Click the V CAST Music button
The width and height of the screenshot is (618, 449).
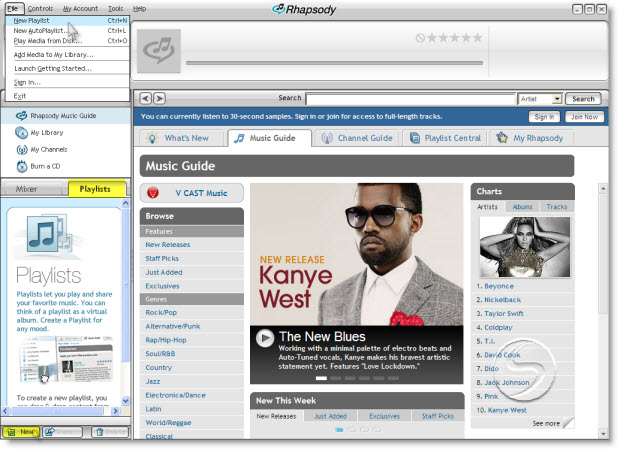tap(192, 192)
